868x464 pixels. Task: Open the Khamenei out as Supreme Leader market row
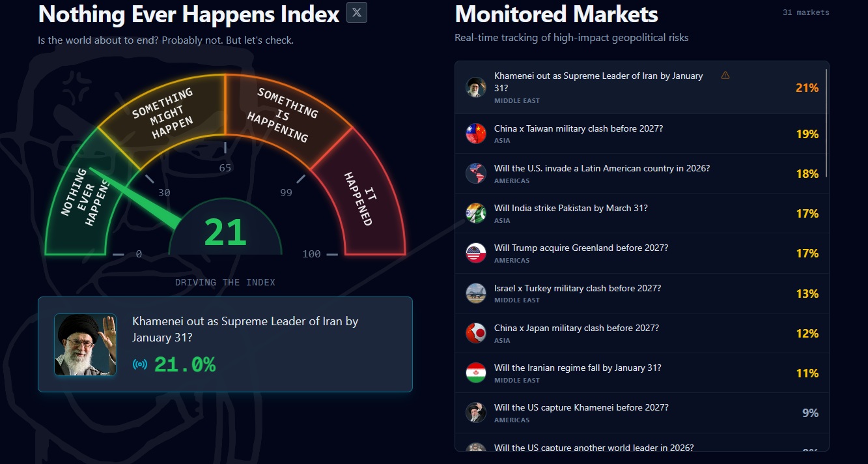point(641,87)
